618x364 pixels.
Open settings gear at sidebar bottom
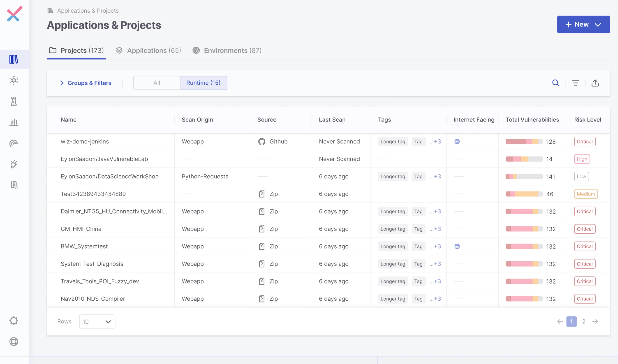click(x=14, y=321)
